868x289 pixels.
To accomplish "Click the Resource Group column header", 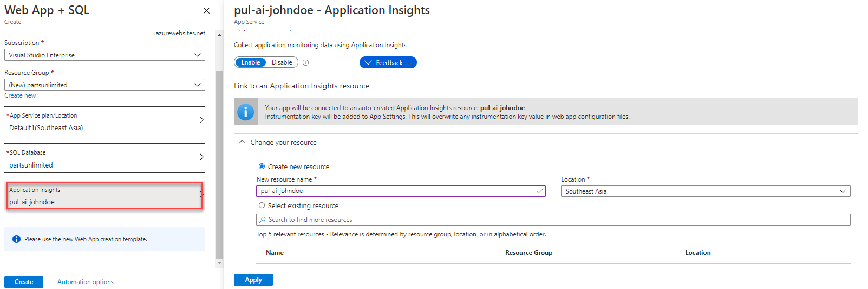I will (528, 253).
